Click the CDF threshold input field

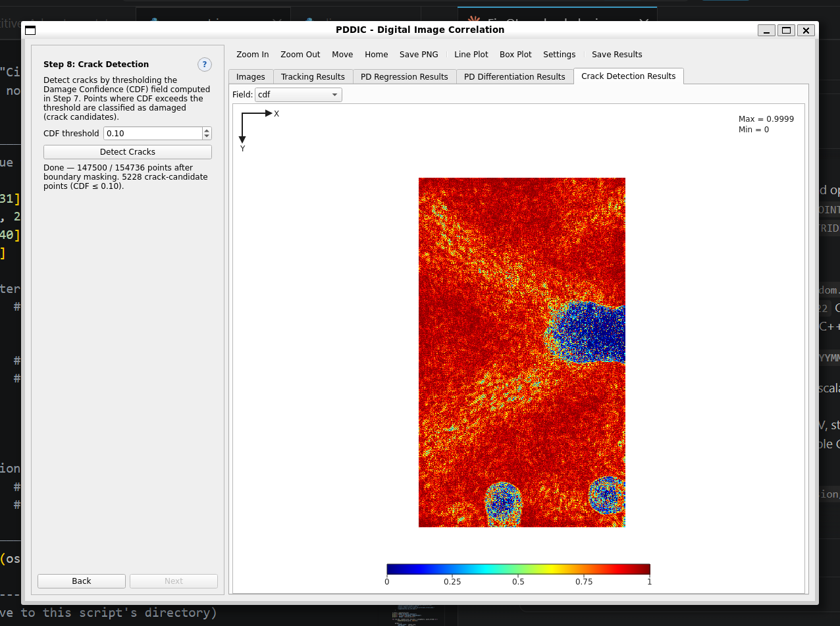(x=153, y=134)
